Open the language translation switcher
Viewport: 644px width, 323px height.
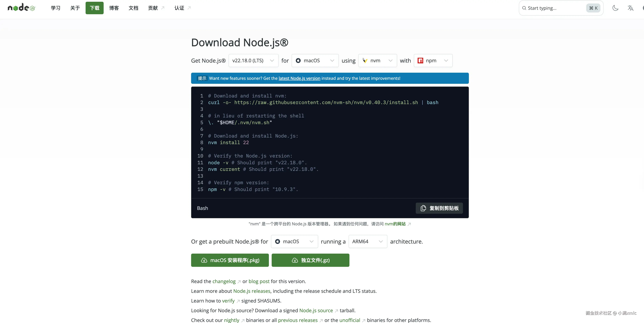point(630,8)
